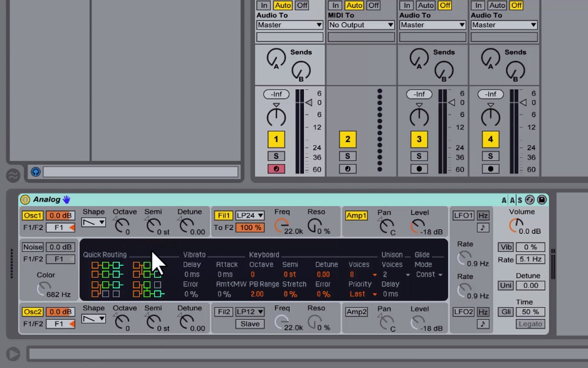Image resolution: width=588 pixels, height=368 pixels.
Task: Enable Uni unison button
Action: (505, 285)
